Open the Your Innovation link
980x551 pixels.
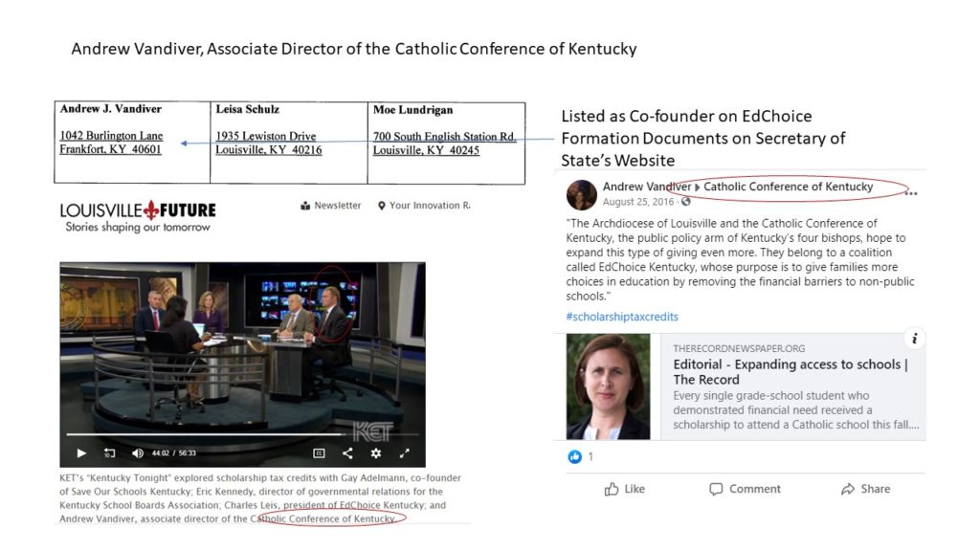(430, 205)
